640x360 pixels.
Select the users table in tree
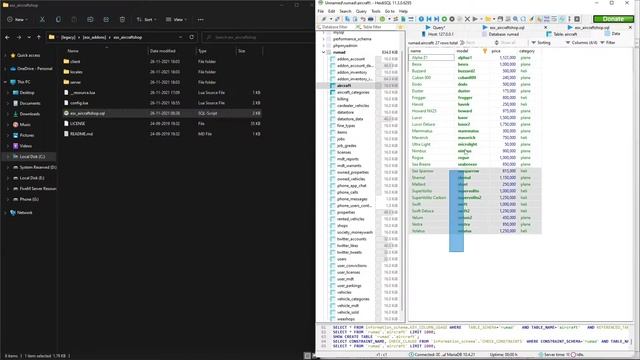pos(342,259)
